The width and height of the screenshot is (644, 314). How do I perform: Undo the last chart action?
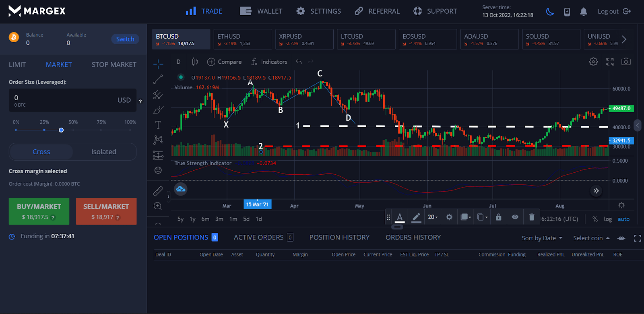click(299, 62)
